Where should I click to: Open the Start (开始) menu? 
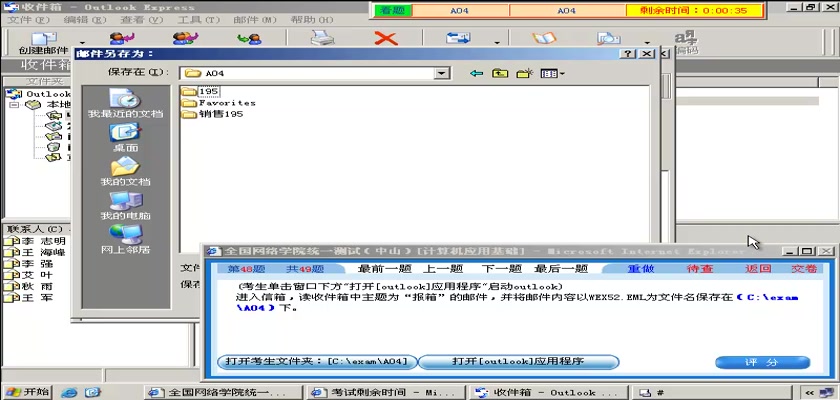pos(27,392)
